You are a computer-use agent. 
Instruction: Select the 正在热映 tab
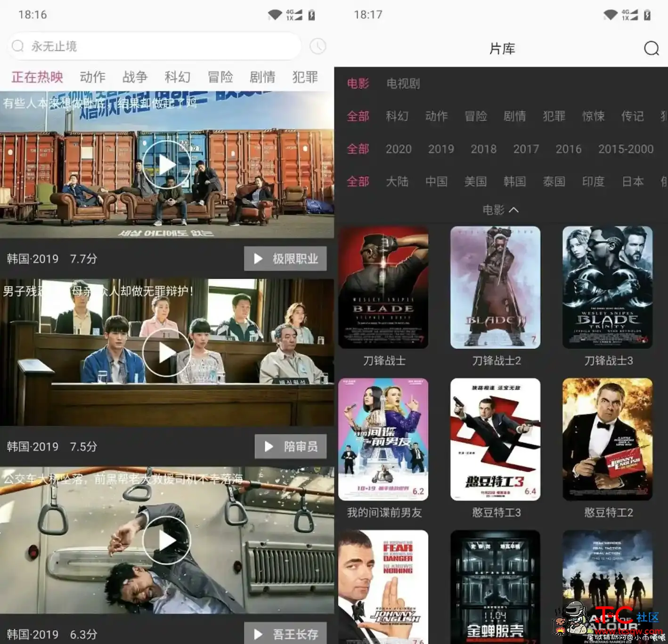click(x=37, y=77)
